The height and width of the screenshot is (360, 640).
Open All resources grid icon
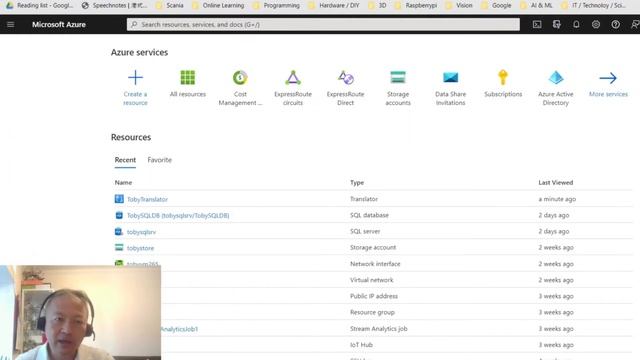pos(188,78)
